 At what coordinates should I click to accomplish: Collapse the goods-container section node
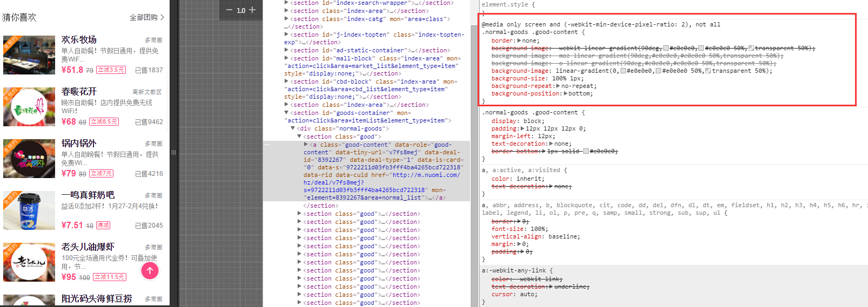pyautogui.click(x=287, y=113)
